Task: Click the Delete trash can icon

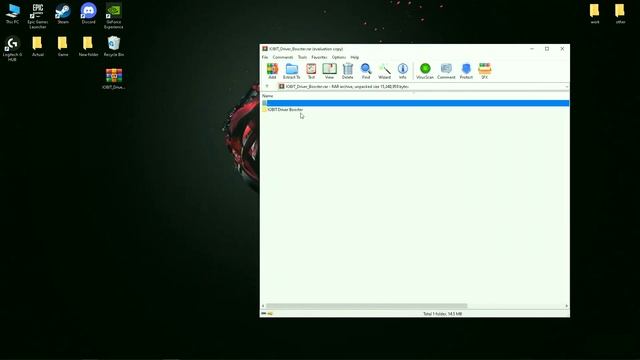Action: (347, 71)
